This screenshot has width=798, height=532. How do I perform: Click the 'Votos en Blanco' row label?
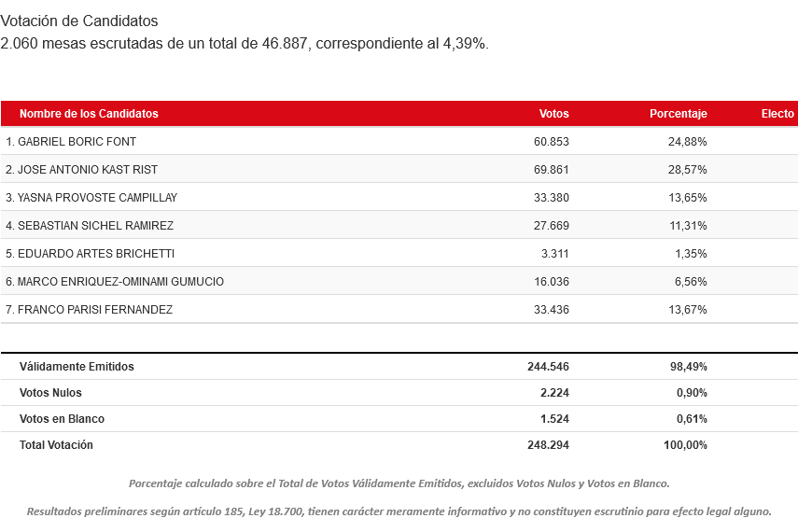(x=62, y=419)
